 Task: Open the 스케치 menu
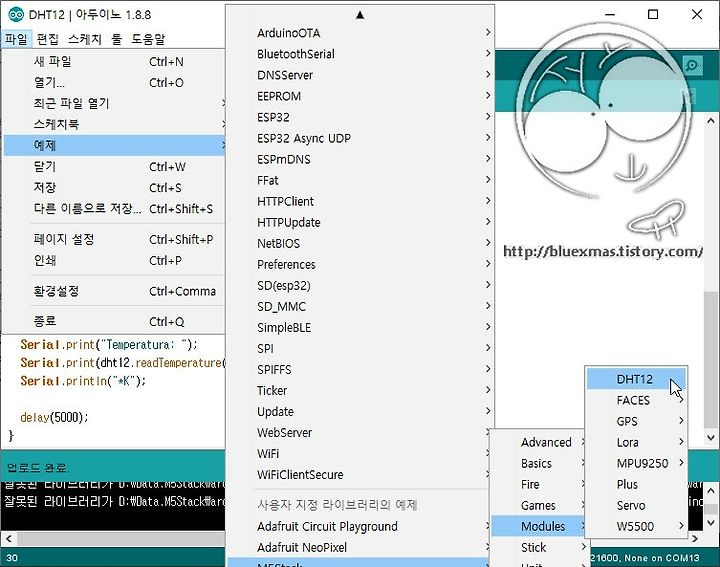84,39
